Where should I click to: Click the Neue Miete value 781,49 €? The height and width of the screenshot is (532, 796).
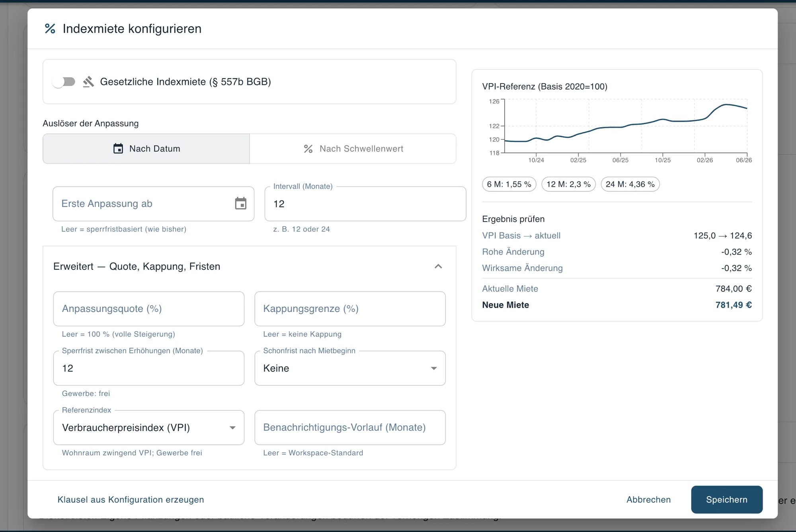(x=734, y=305)
